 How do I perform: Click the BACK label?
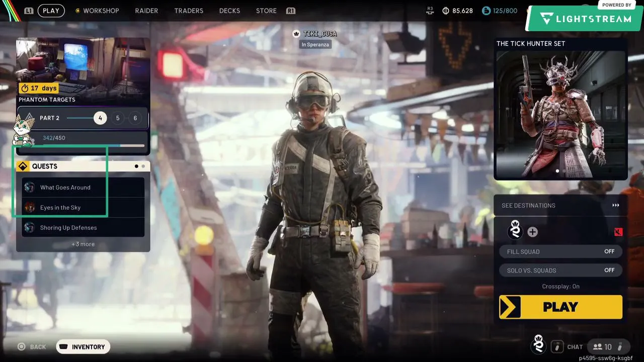point(38,347)
